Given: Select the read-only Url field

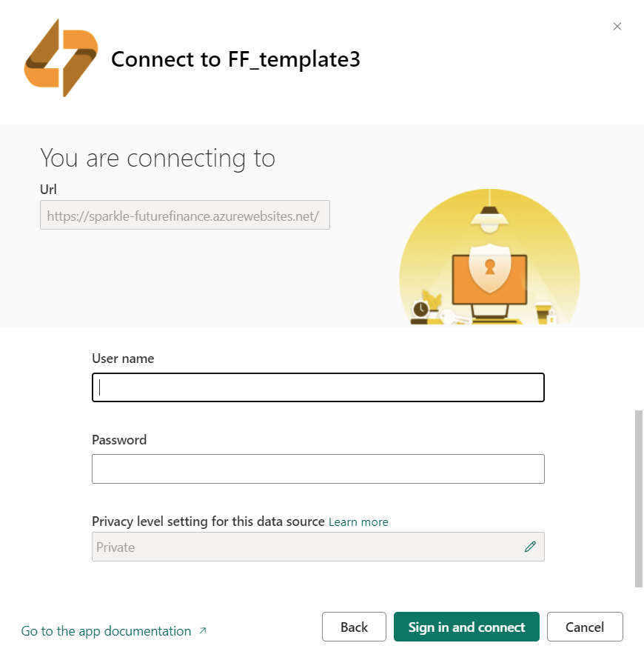Looking at the screenshot, I should (x=184, y=215).
